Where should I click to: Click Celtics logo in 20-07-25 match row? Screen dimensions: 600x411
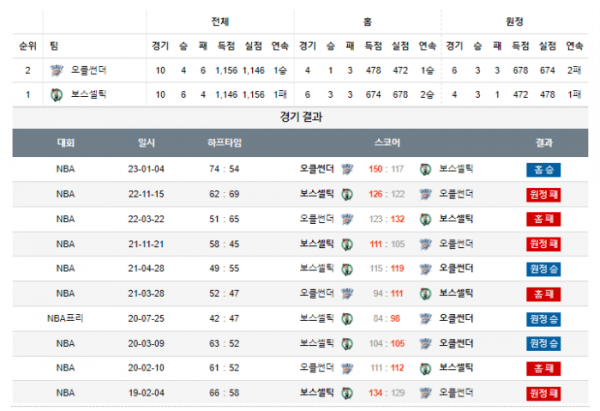click(x=347, y=319)
